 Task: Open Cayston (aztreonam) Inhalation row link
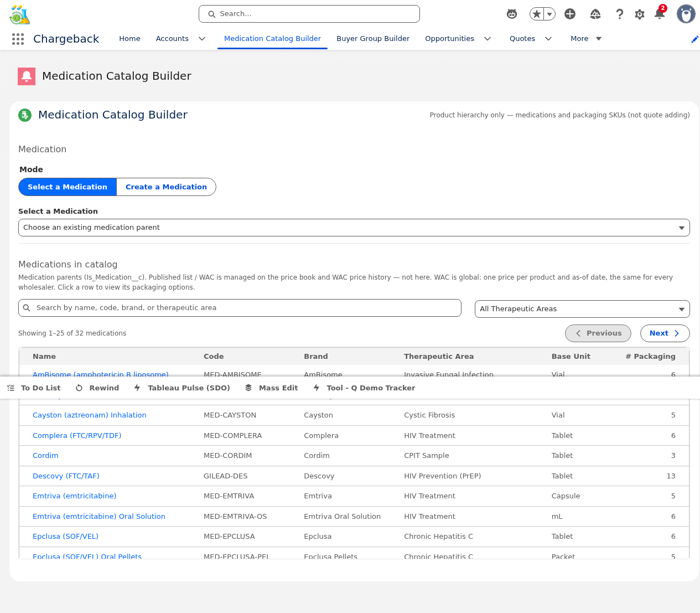[90, 415]
